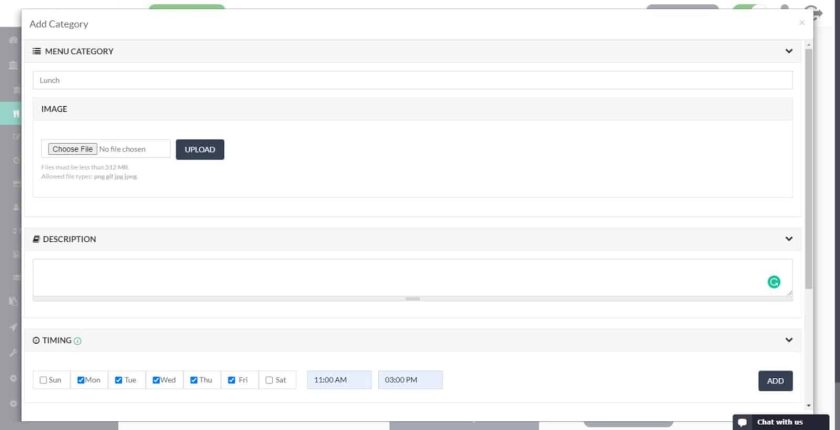Viewport: 840px width, 430px height.
Task: Open the 11:00 AM start time field
Action: pyautogui.click(x=339, y=380)
